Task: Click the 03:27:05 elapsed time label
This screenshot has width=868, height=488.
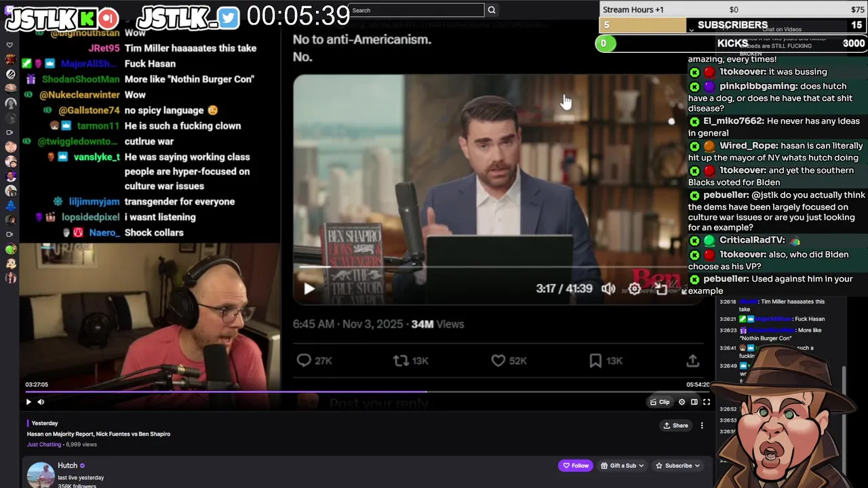Action: click(x=37, y=384)
